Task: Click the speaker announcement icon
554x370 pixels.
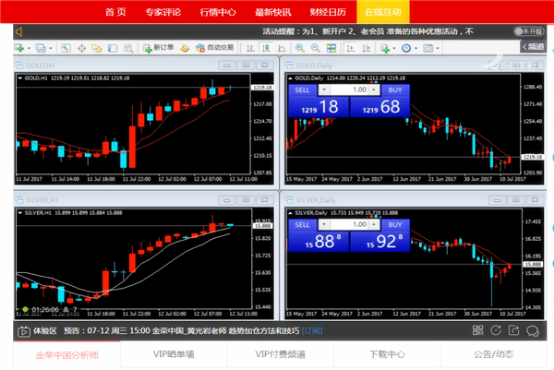Action: tap(19, 32)
